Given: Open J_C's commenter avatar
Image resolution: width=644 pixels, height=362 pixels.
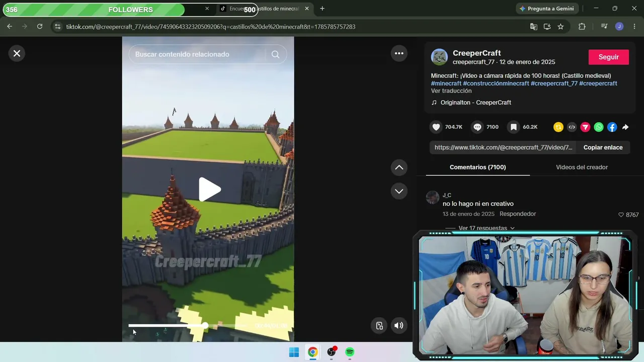Looking at the screenshot, I should 433,198.
